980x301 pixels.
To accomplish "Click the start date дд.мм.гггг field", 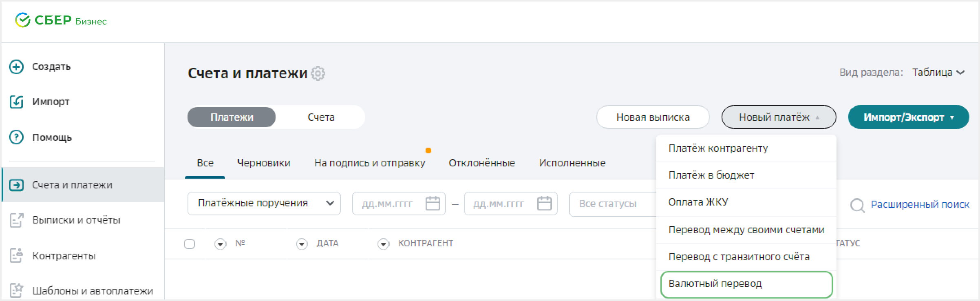I will 399,204.
